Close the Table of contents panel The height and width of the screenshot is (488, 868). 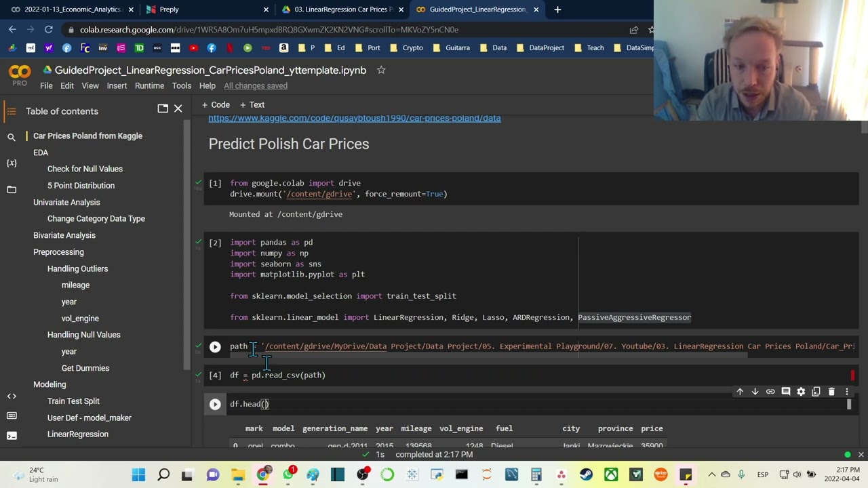[178, 108]
